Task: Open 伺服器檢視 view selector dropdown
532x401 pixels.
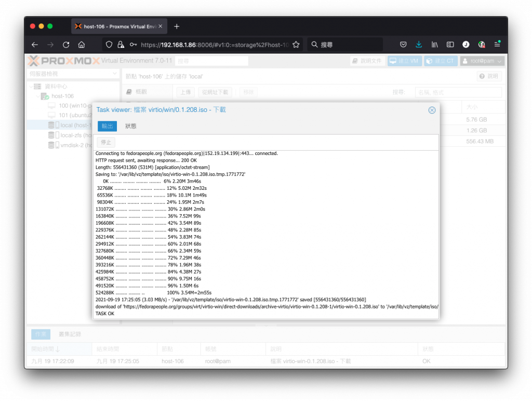Action: pos(73,74)
